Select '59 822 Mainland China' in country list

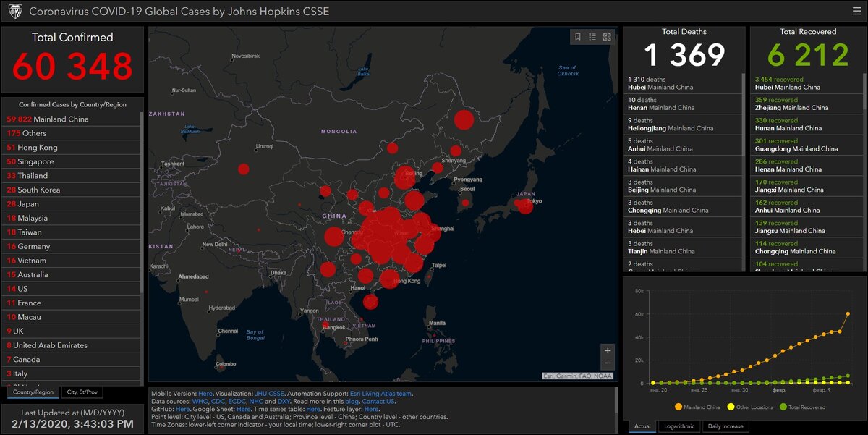point(72,119)
